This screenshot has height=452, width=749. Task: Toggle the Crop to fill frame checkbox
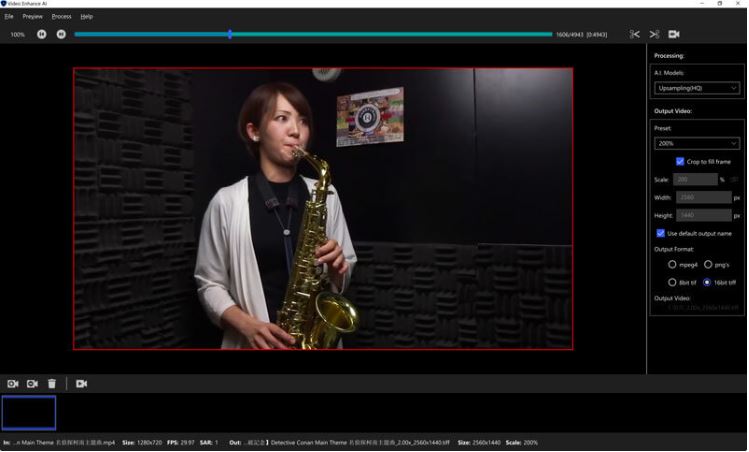coord(680,161)
